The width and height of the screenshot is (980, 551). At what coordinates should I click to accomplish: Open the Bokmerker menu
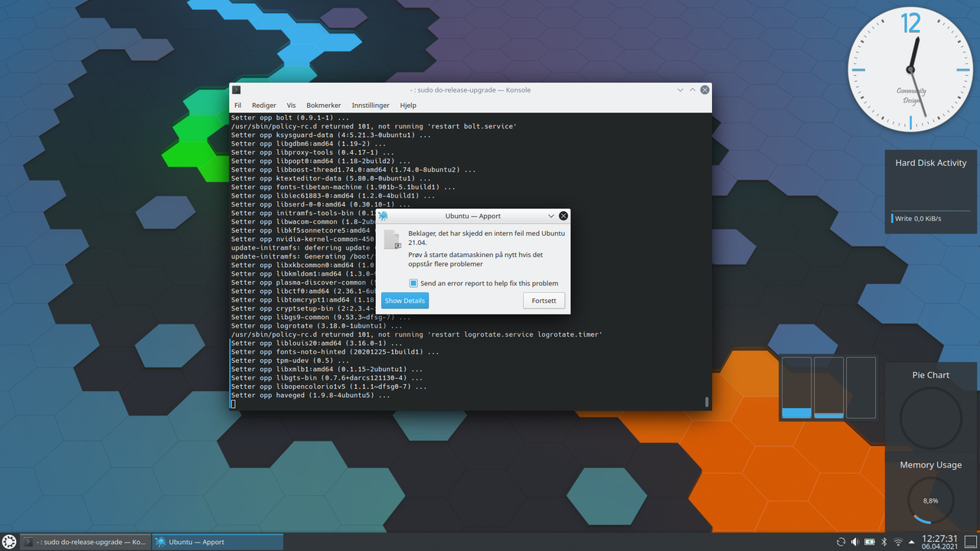tap(323, 105)
